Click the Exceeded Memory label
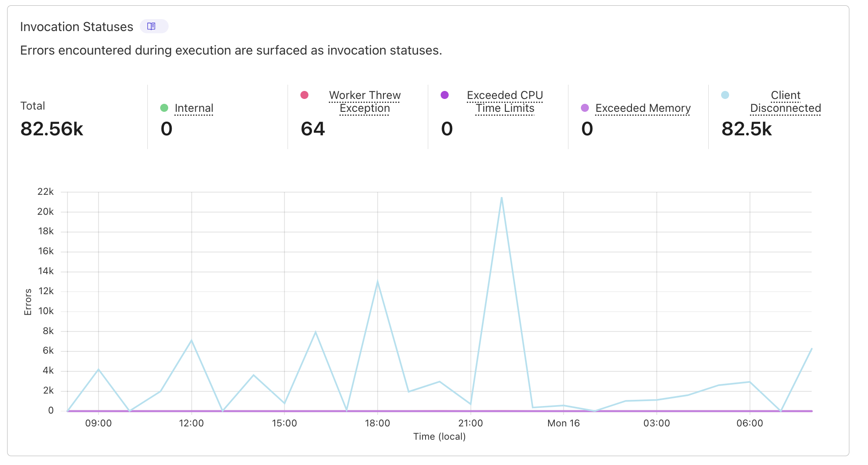The width and height of the screenshot is (868, 465). click(x=643, y=108)
